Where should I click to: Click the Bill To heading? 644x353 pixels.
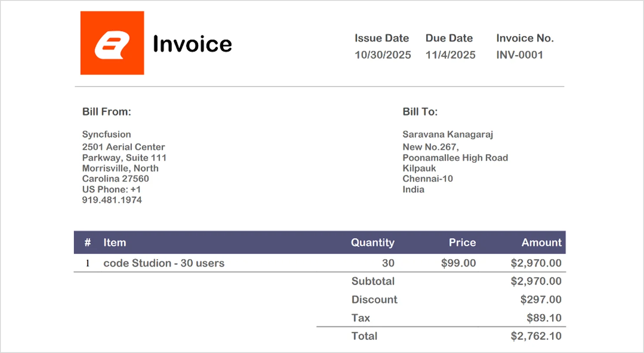(x=420, y=112)
